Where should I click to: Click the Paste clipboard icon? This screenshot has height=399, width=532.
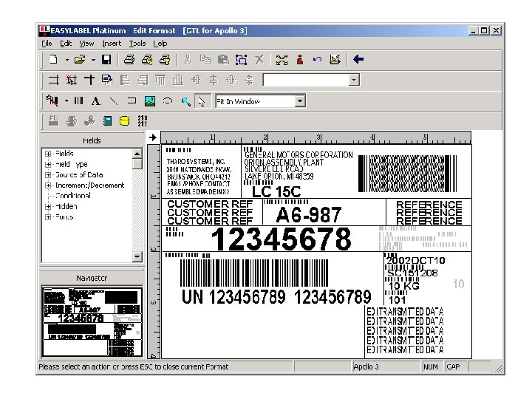point(223,60)
